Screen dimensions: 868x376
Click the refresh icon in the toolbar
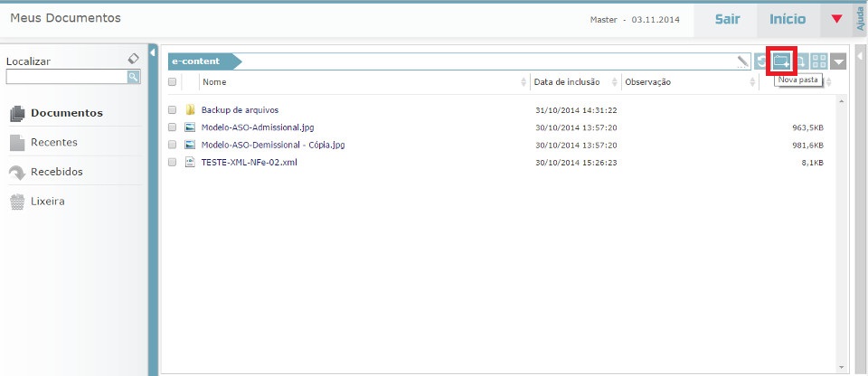point(762,61)
